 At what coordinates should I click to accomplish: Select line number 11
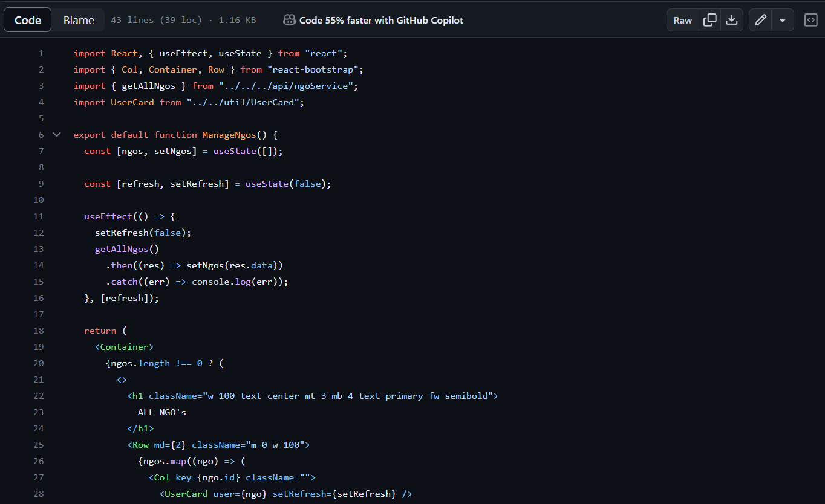pyautogui.click(x=39, y=216)
